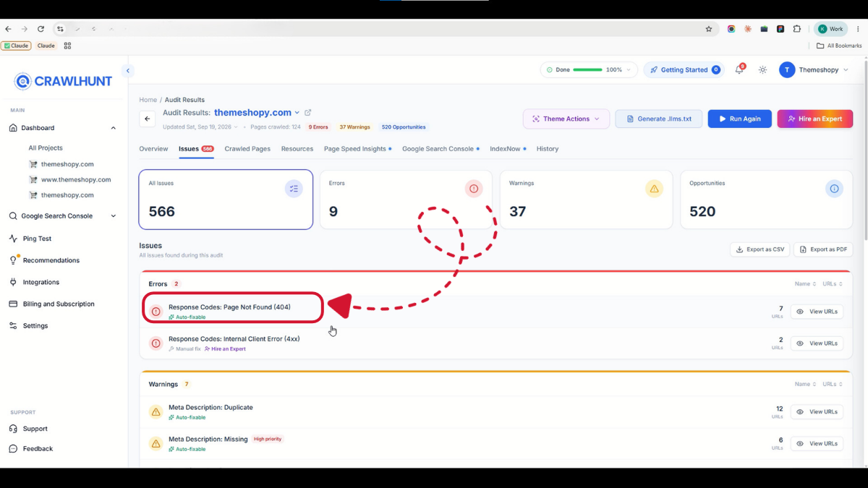Click Hire an Expert button

tap(815, 119)
